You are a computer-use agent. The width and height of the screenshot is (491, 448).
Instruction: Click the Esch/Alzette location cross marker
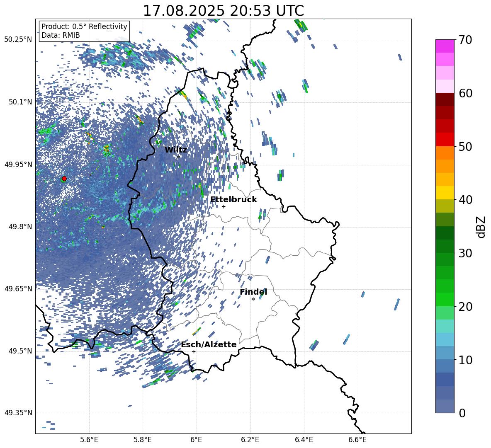[194, 351]
